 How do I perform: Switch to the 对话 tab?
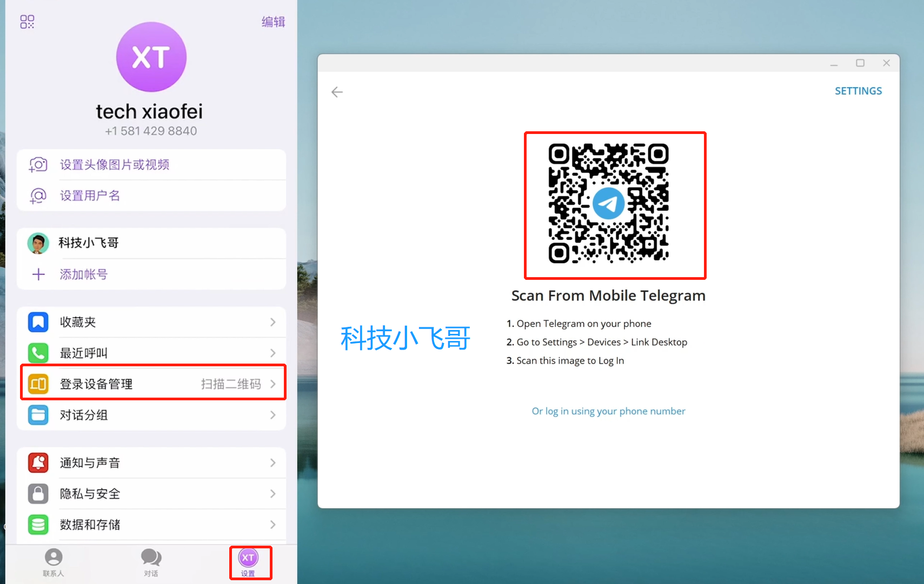tap(151, 562)
